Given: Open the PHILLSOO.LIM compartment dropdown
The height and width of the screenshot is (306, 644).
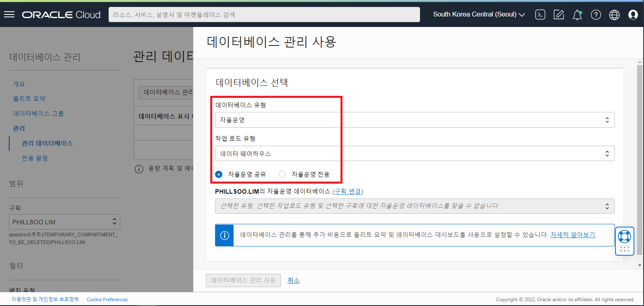Looking at the screenshot, I should [x=64, y=222].
